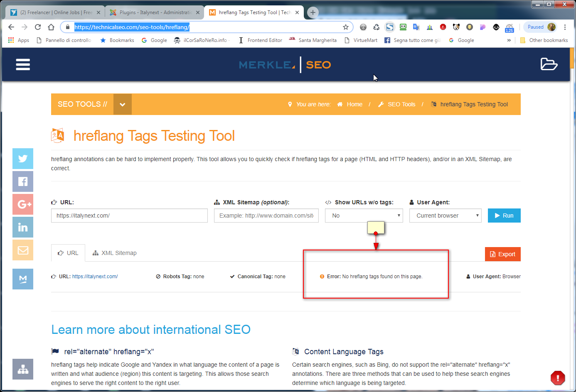Share page via Twitter sidebar icon

(x=23, y=159)
